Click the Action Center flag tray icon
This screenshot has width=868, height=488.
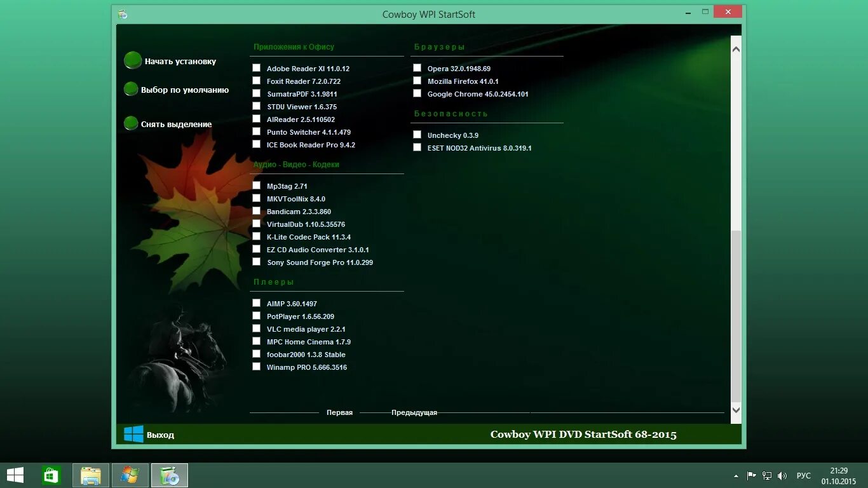751,475
